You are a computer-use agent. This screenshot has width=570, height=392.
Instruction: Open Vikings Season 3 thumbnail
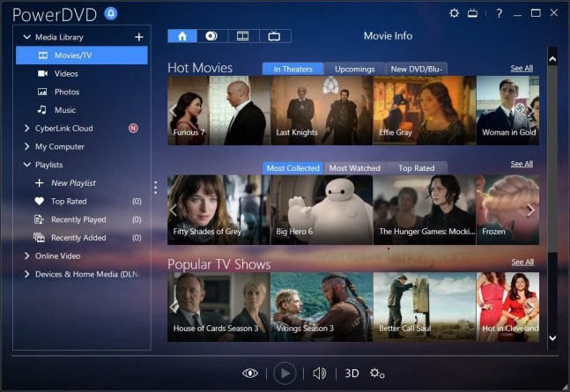(322, 307)
